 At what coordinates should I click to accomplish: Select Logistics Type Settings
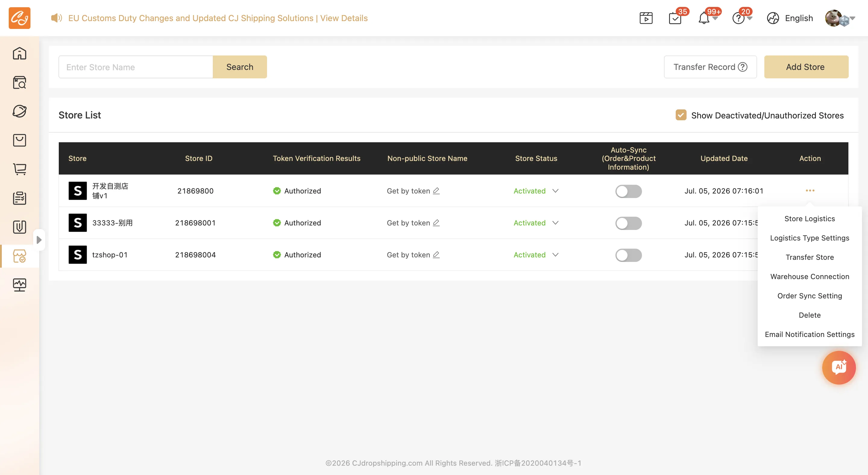pyautogui.click(x=810, y=238)
